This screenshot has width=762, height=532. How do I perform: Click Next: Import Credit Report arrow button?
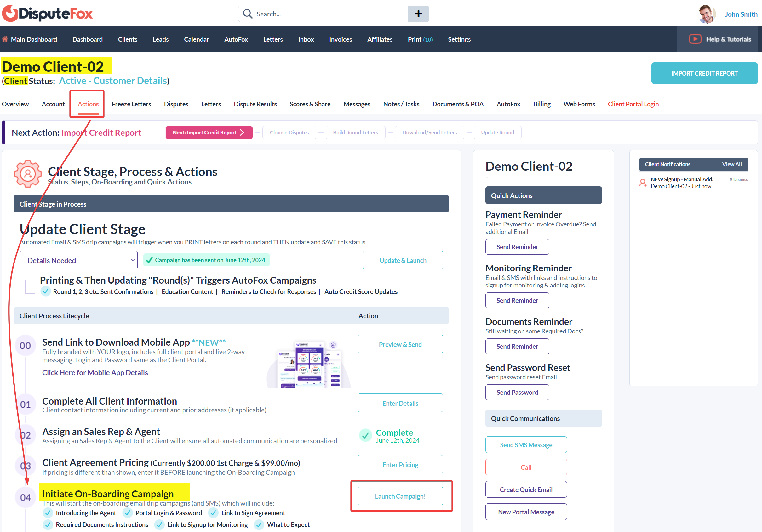tap(209, 133)
